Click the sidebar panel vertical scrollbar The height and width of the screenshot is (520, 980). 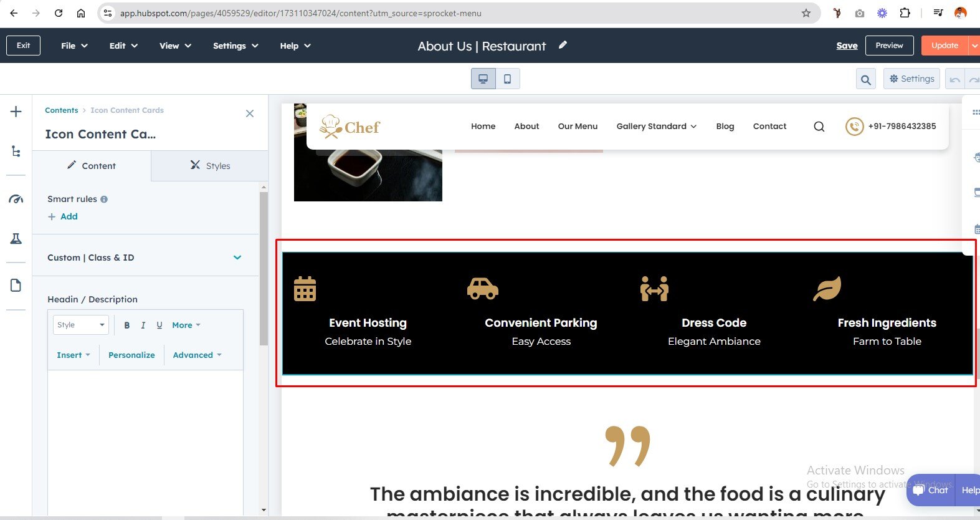click(264, 268)
